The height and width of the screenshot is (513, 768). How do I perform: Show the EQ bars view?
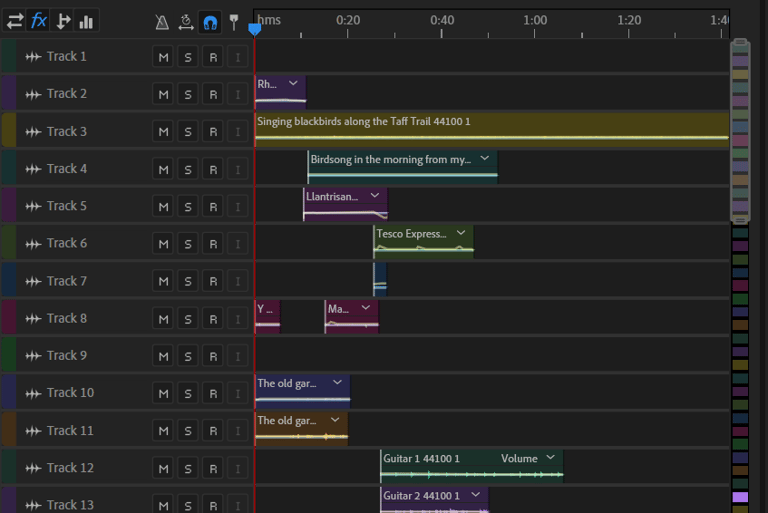[x=86, y=21]
